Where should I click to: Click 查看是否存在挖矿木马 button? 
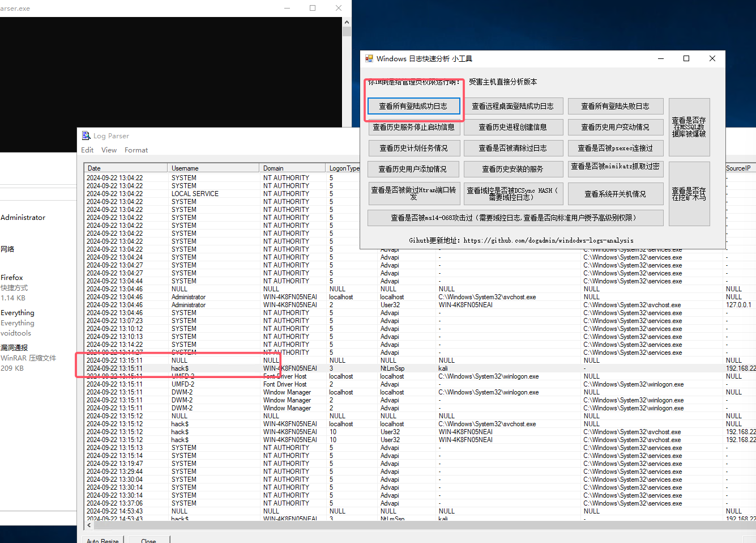coord(689,193)
